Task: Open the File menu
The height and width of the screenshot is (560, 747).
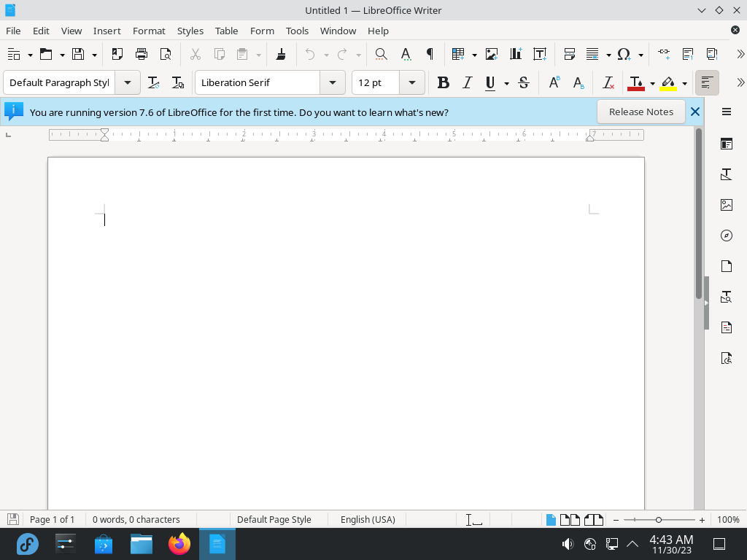Action: tap(13, 31)
